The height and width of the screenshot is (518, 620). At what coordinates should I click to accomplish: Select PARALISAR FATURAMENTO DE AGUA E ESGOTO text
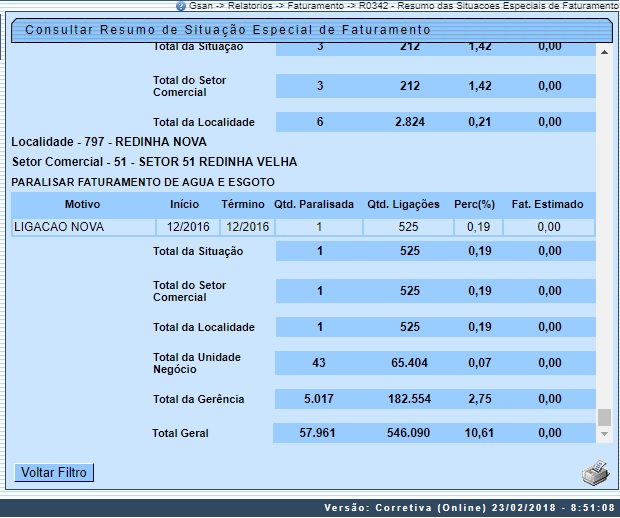pos(143,182)
